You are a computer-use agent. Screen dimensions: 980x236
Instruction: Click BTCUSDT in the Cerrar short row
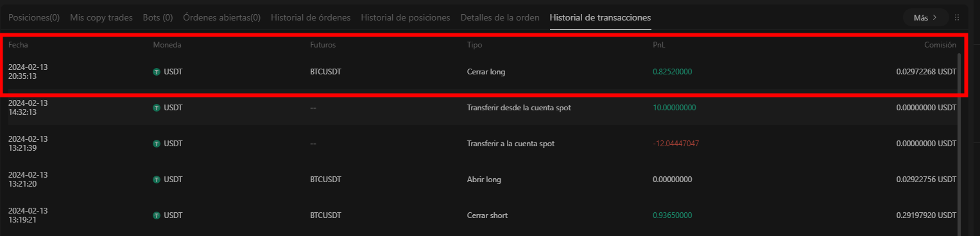pyautogui.click(x=325, y=215)
